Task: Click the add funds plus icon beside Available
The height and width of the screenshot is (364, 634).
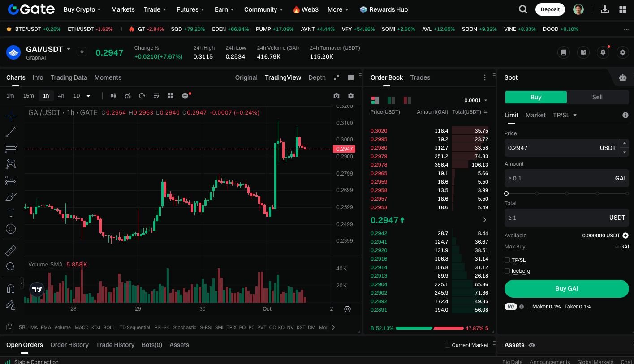Action: [625, 236]
